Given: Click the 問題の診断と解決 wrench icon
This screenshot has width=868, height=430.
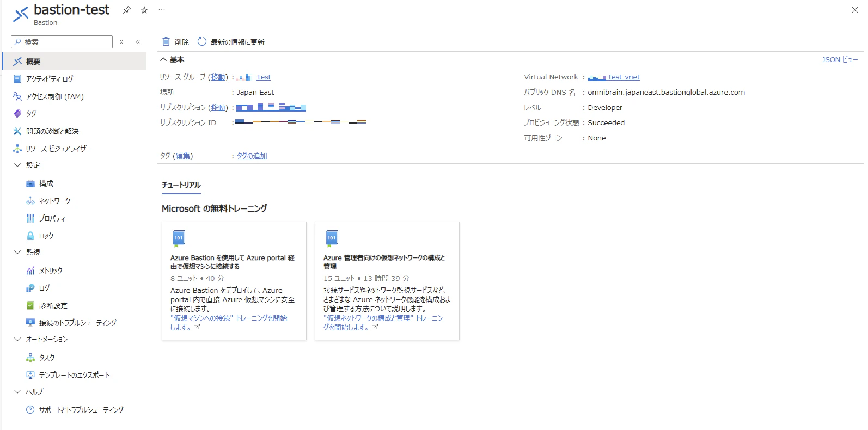Looking at the screenshot, I should (x=17, y=131).
